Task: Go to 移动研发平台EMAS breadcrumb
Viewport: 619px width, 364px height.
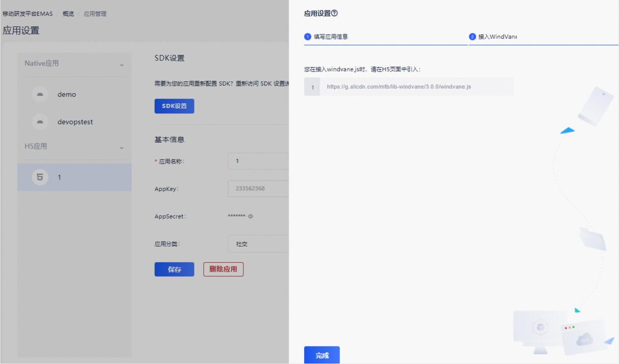Action: [x=27, y=14]
